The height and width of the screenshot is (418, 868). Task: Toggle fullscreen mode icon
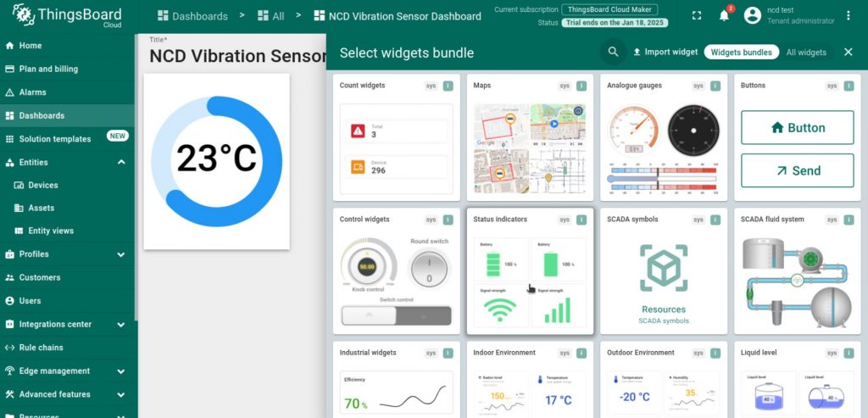(697, 15)
